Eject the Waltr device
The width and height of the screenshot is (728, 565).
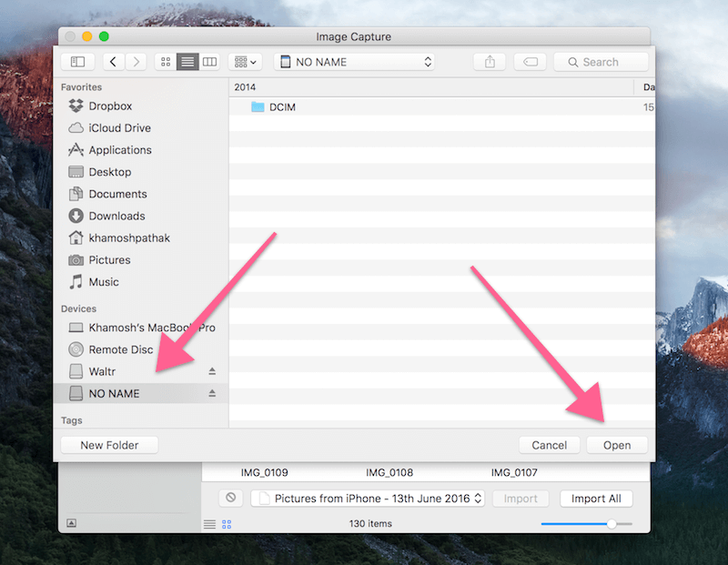coord(212,371)
